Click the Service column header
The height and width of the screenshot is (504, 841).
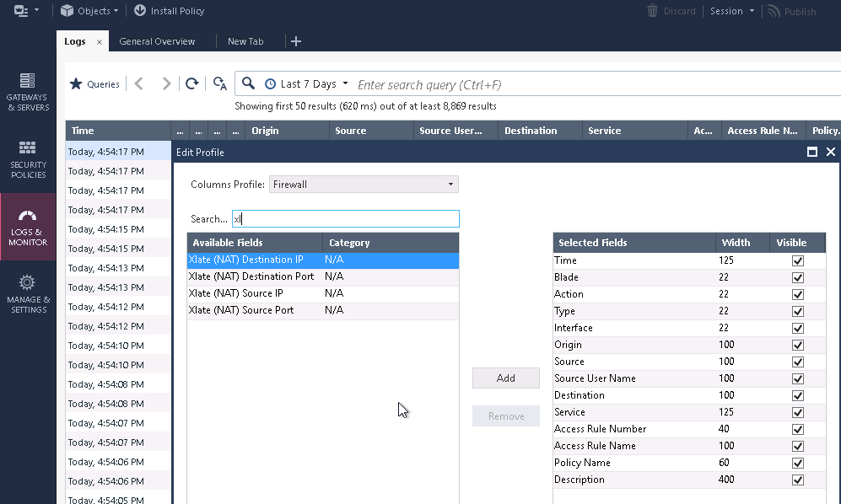pos(634,131)
